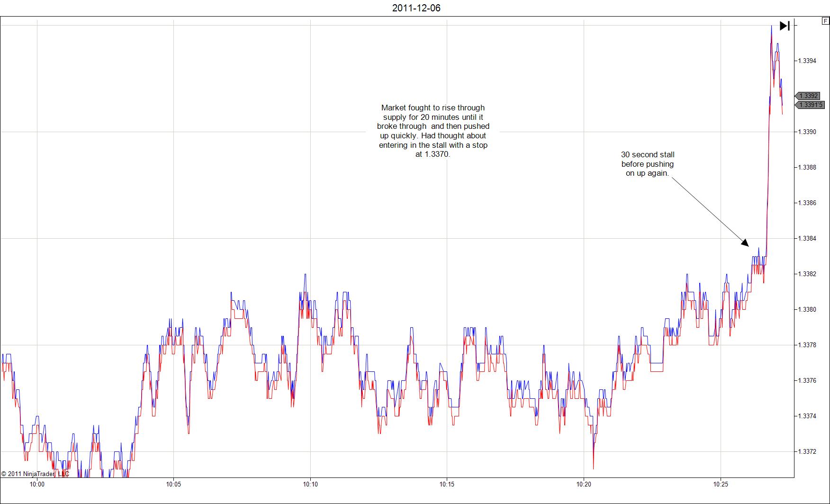Click the 1.3390 price axis label
Viewport: 830px width, 504px height.
807,132
